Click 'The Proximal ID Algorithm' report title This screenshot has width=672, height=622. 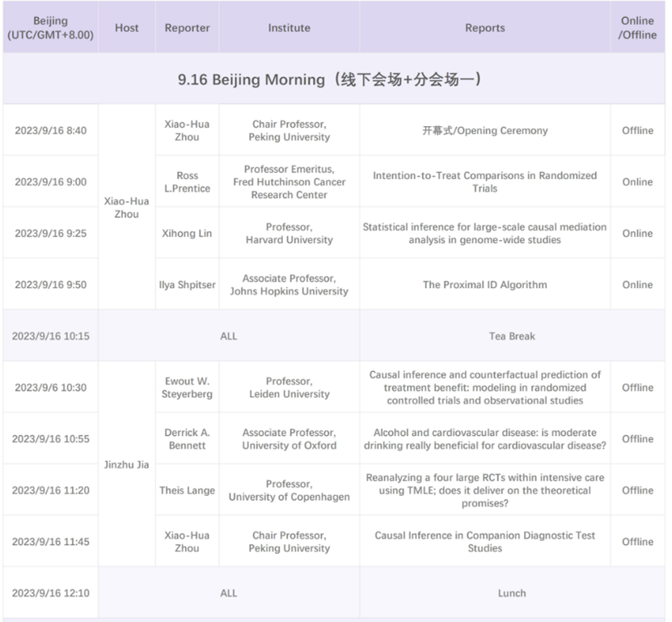pos(484,285)
